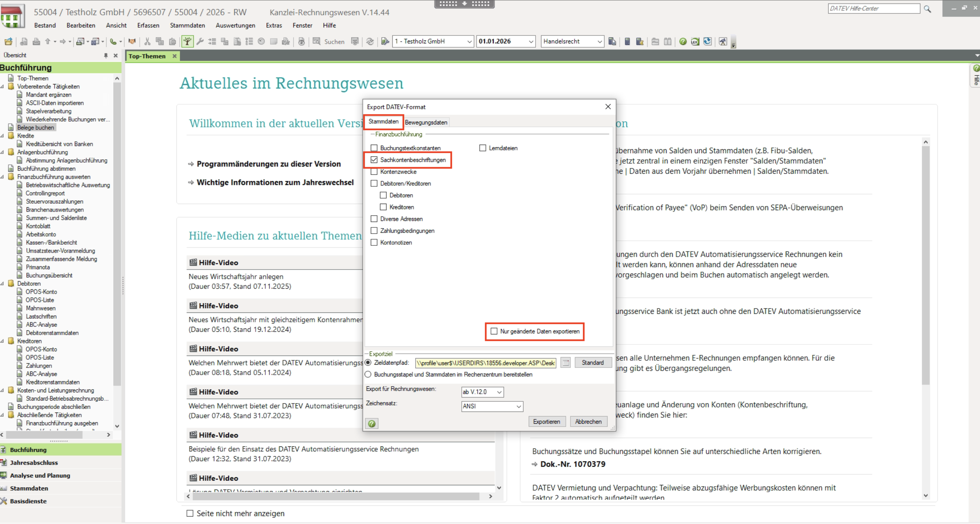This screenshot has width=980, height=524.
Task: Enable the Diverse Adressen checkbox
Action: click(374, 219)
